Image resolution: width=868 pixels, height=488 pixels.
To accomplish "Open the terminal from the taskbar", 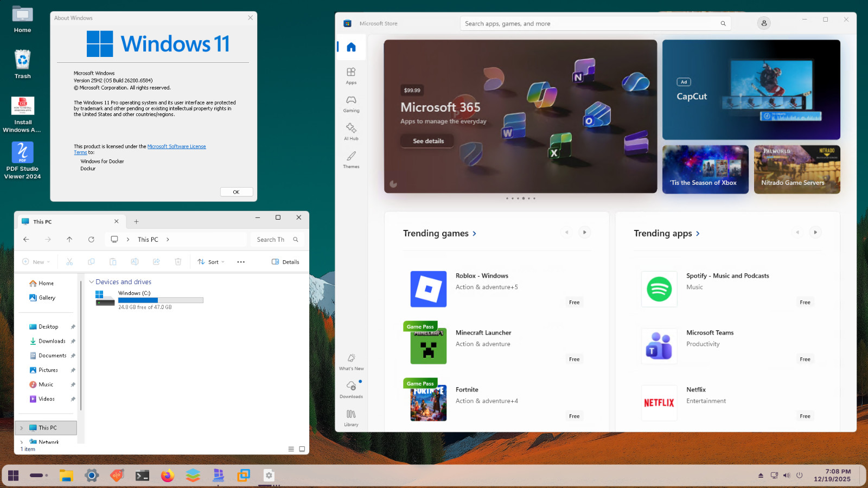I will pyautogui.click(x=142, y=476).
